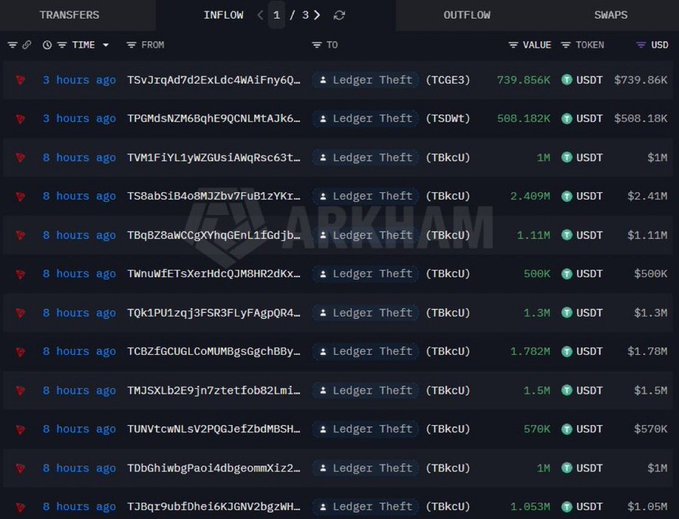Open sender address TJBqr9ubfDhei6KJGNV2bgzWH
Screen dimensions: 679x519
[x=213, y=506]
